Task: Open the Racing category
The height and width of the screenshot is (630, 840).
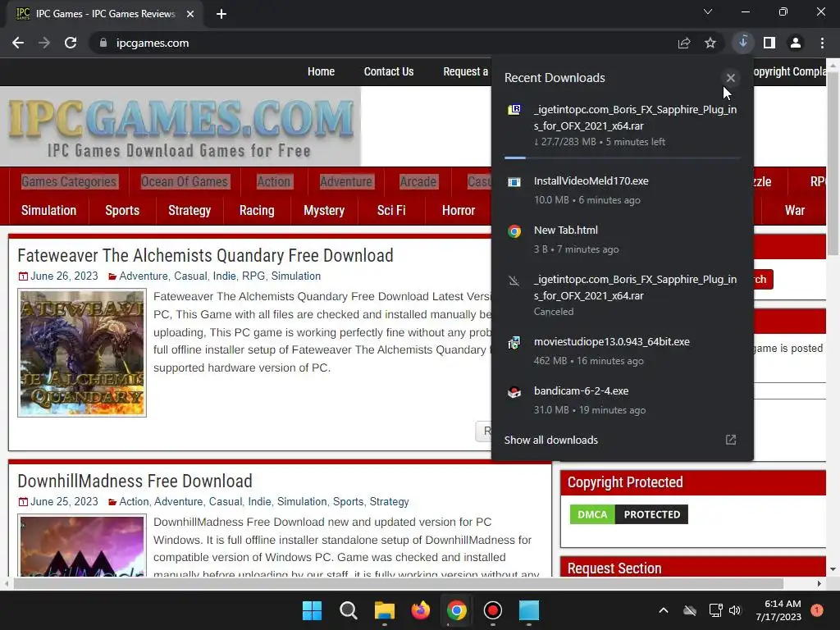Action: point(257,211)
